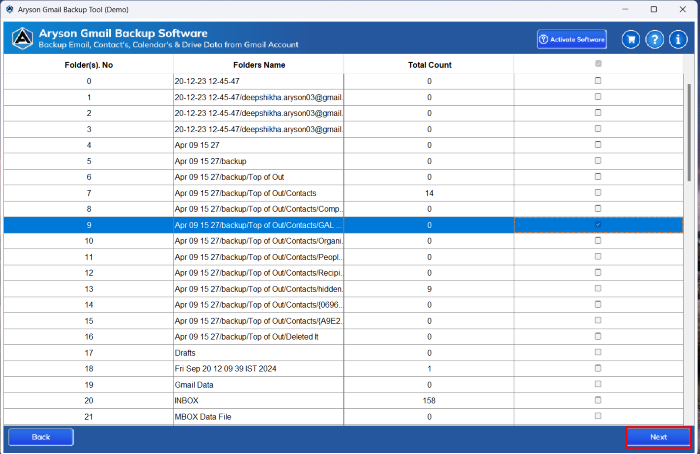The height and width of the screenshot is (454, 700).
Task: Open the info about icon
Action: [678, 39]
